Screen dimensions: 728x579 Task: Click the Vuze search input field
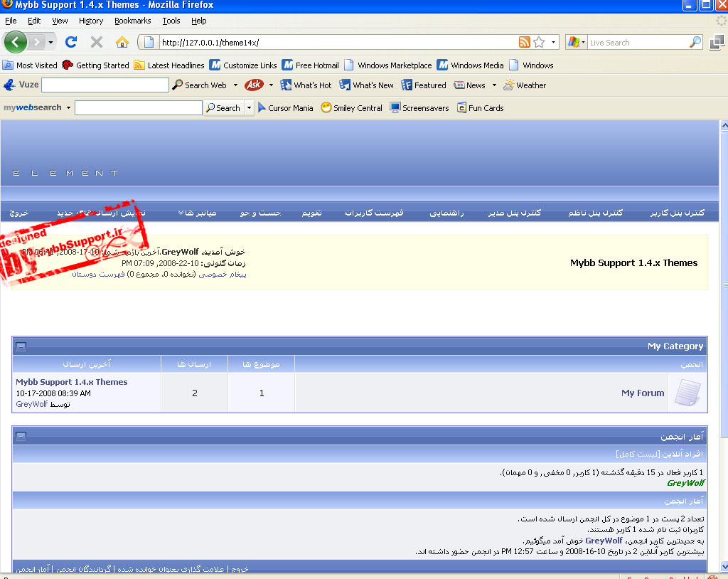tap(105, 85)
